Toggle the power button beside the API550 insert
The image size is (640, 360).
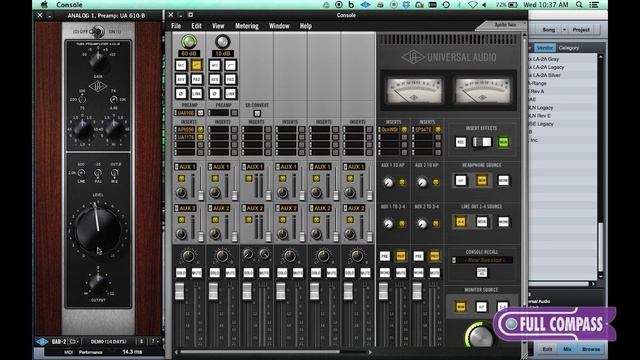coord(200,129)
